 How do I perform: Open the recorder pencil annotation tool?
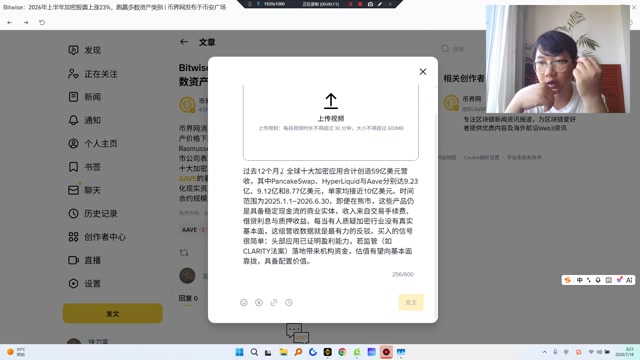point(380,4)
